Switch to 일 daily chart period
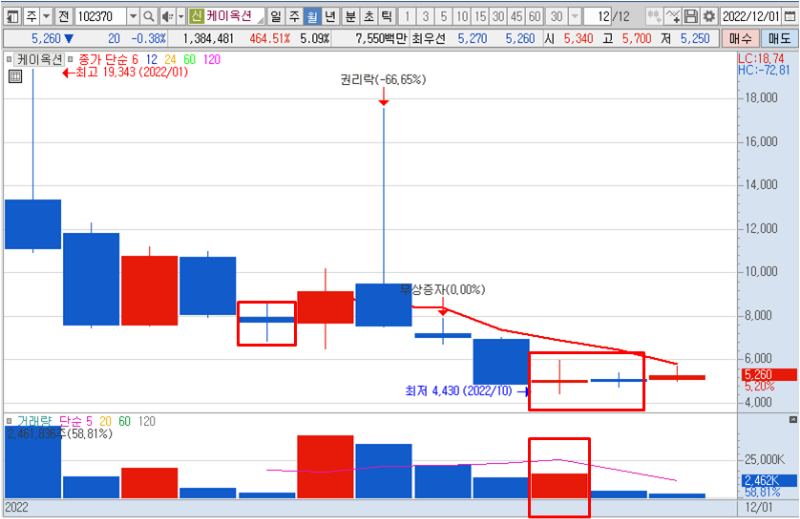Screen dimensions: 800x519 276,17
